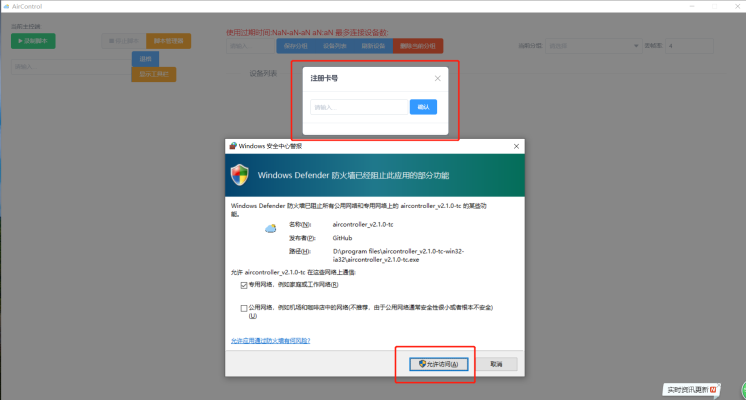746x400 pixels.
Task: Open the 当前分组 dropdown
Action: (593, 46)
